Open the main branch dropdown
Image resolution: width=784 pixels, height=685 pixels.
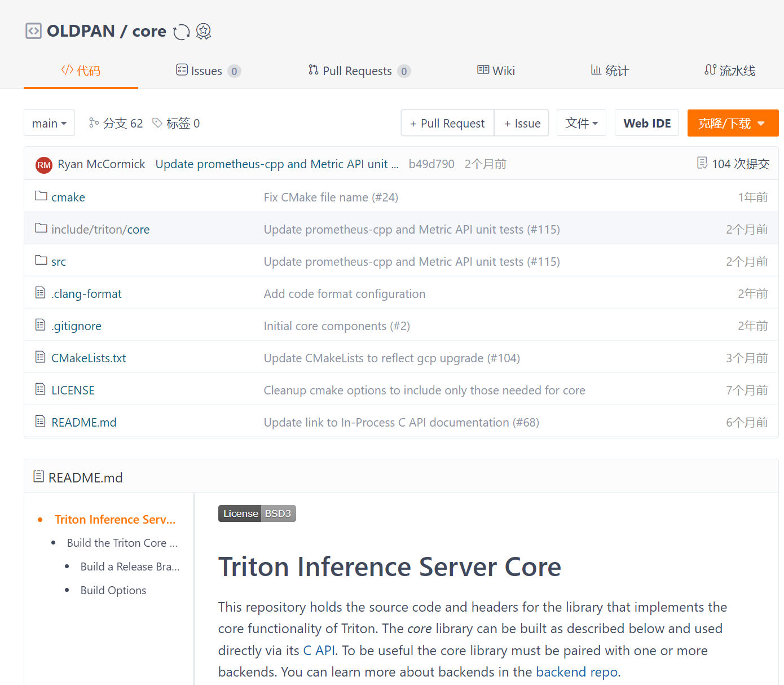[x=50, y=123]
